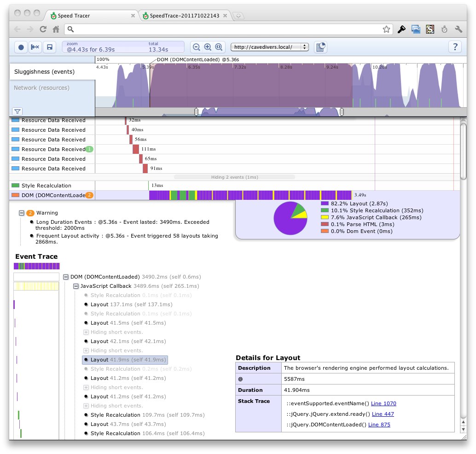Collapse the Warning section
The height and width of the screenshot is (454, 476).
[21, 213]
